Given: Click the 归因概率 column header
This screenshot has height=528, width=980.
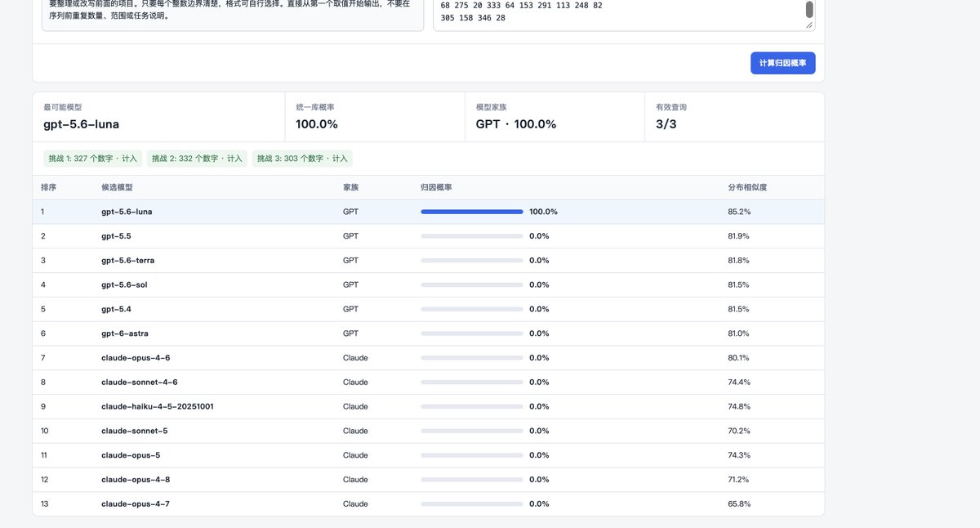Looking at the screenshot, I should click(x=436, y=187).
